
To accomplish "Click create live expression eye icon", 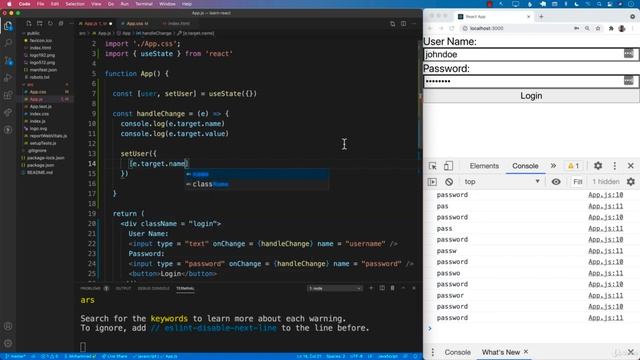I will coord(556,182).
